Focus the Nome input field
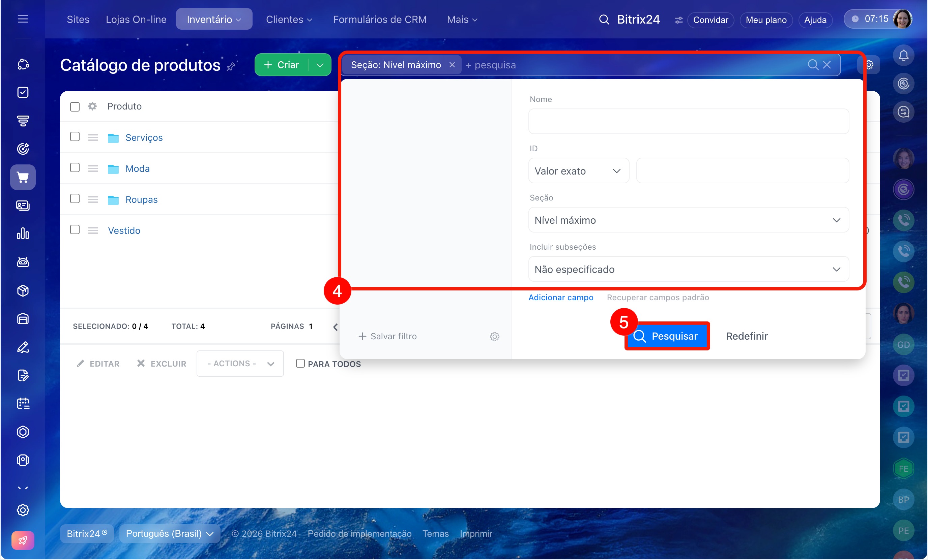This screenshot has width=928, height=560. tap(689, 122)
